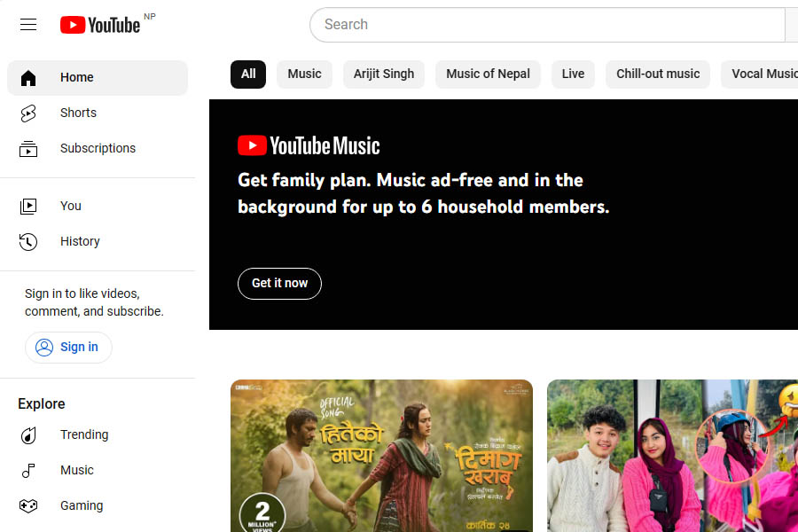Screen dimensions: 798x532
Task: Click the Sign in button
Action: click(x=68, y=348)
